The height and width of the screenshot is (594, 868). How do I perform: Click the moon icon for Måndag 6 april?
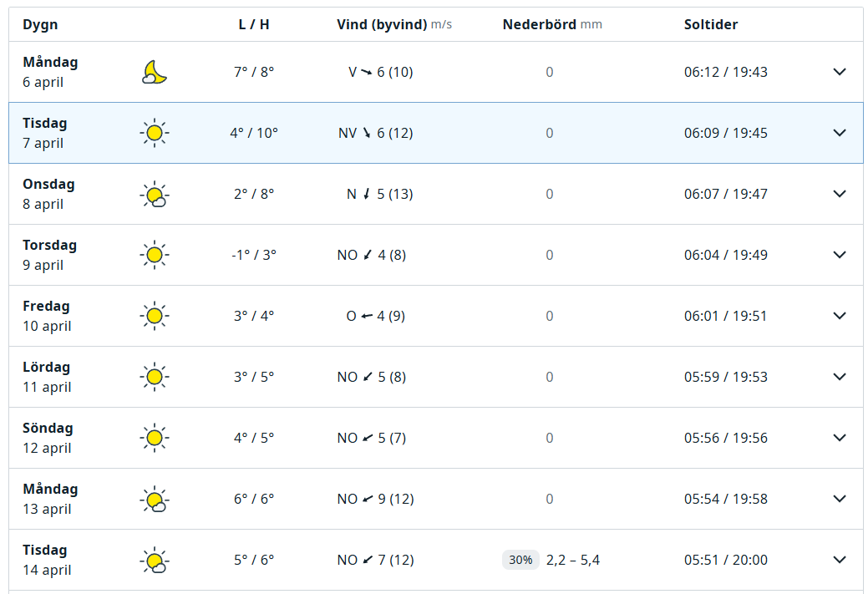pyautogui.click(x=155, y=73)
